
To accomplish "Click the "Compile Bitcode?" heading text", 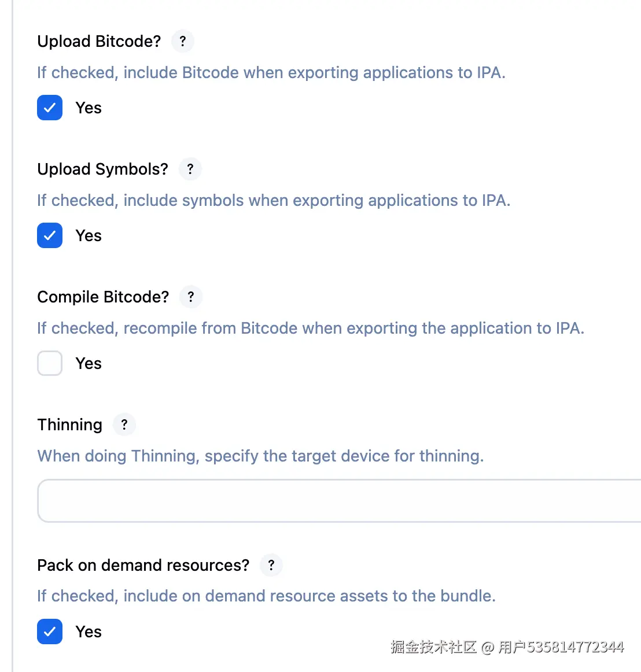I will pyautogui.click(x=103, y=297).
